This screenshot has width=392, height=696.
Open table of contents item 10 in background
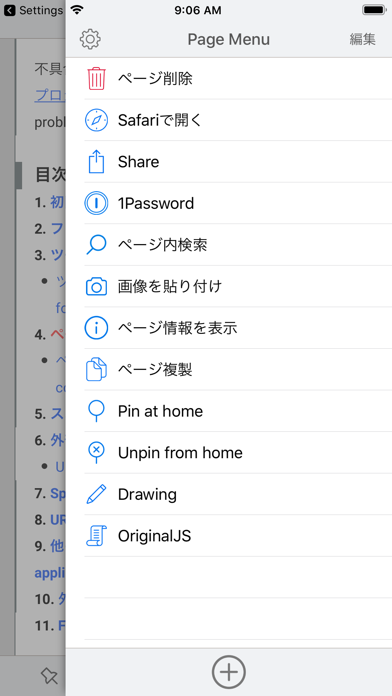coord(62,599)
